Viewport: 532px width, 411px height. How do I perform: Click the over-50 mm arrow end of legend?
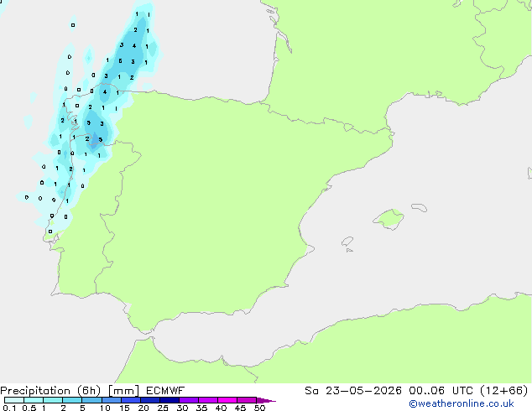(266, 400)
